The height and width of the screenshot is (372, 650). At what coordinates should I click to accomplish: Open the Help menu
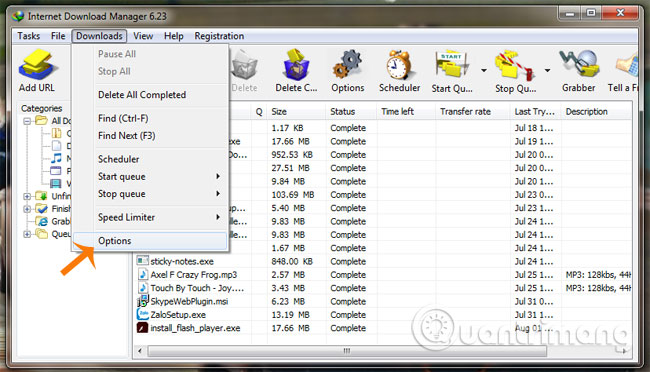(x=173, y=36)
